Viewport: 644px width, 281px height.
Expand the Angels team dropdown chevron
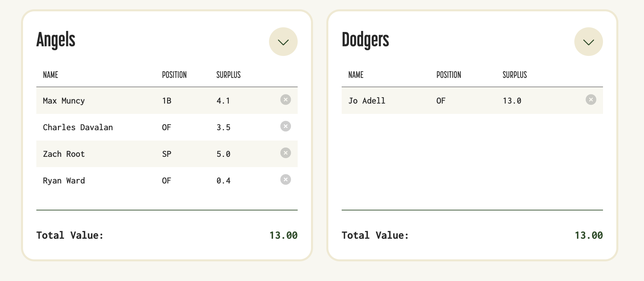pyautogui.click(x=283, y=42)
